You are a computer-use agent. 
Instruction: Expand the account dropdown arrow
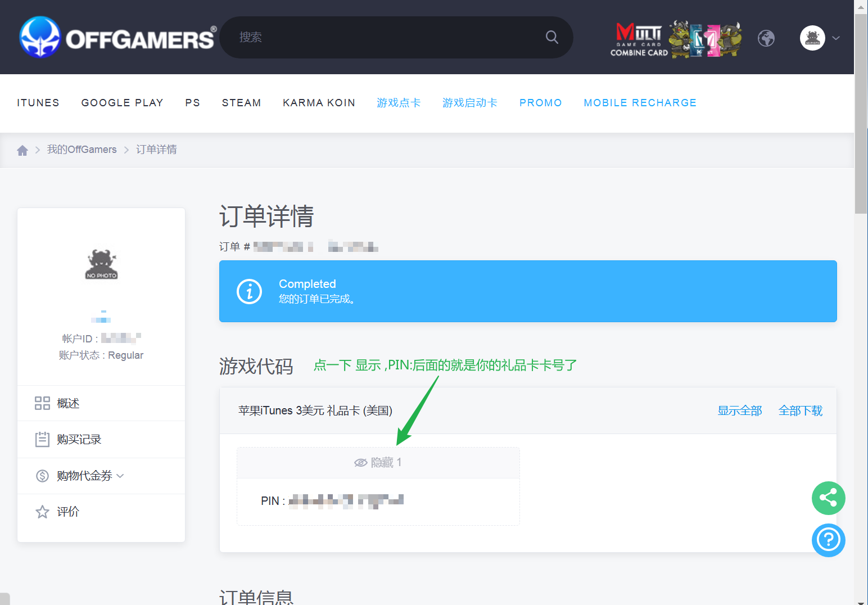pos(836,38)
